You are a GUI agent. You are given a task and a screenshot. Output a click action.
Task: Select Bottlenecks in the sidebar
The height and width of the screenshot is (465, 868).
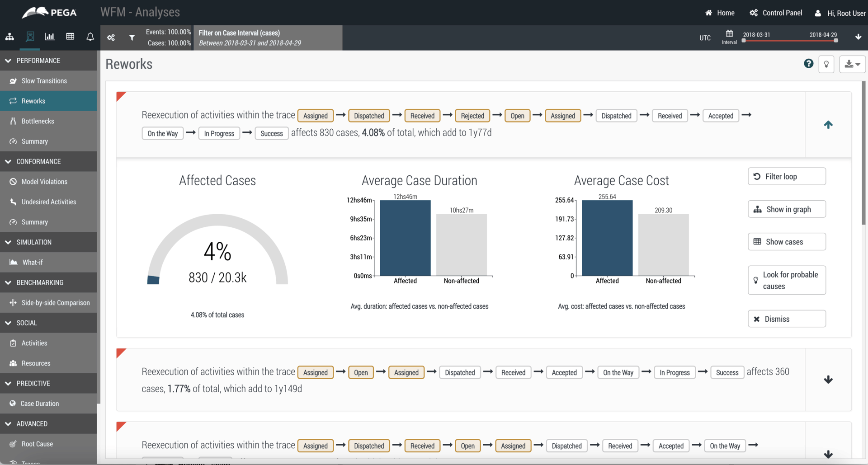[x=37, y=121]
